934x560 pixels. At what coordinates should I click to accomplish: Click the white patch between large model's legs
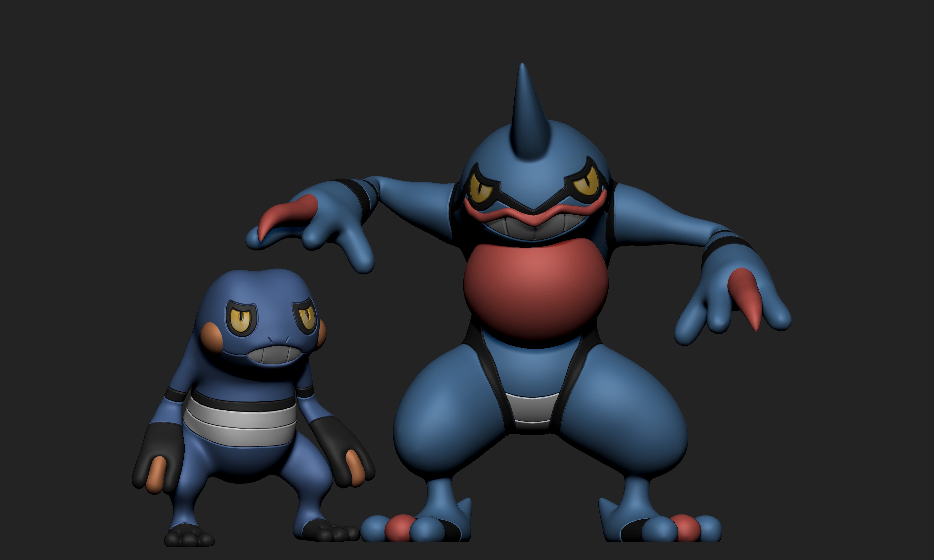(x=531, y=409)
